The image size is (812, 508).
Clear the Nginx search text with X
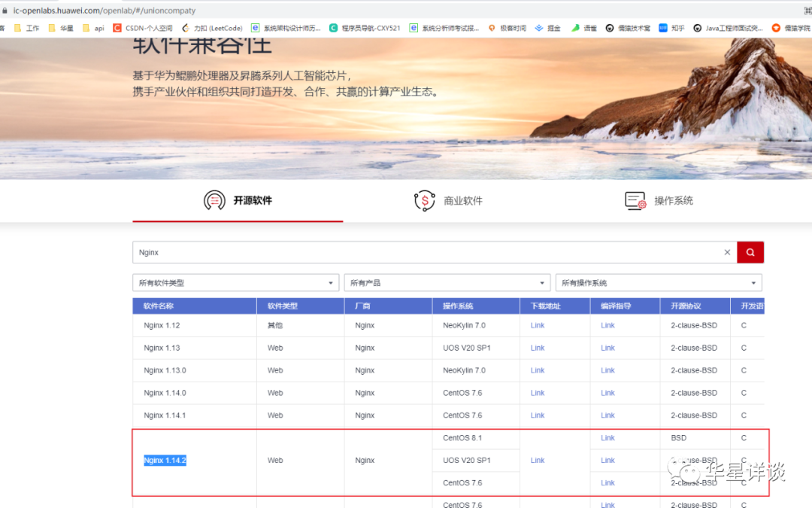point(727,252)
